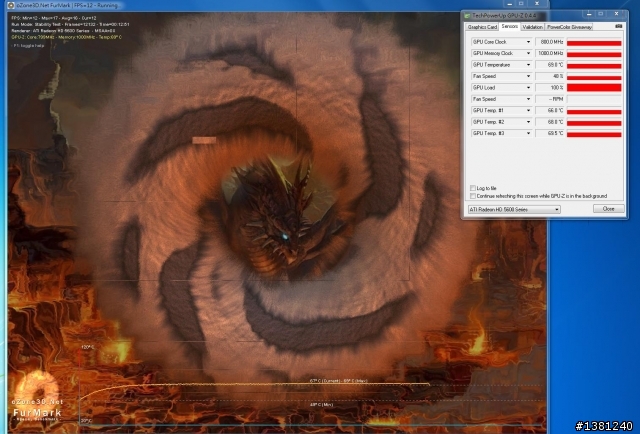The height and width of the screenshot is (434, 640).
Task: Click the GPU Memory Clock red graph
Action: click(594, 53)
